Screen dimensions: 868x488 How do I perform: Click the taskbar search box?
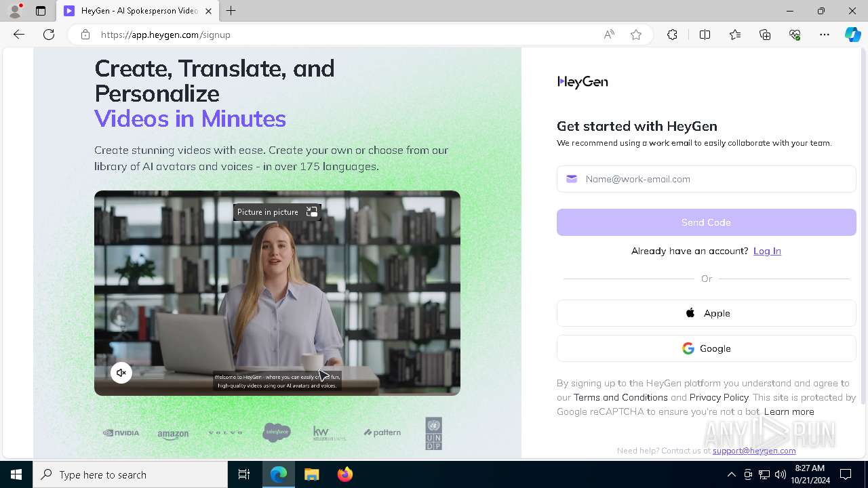tap(130, 474)
